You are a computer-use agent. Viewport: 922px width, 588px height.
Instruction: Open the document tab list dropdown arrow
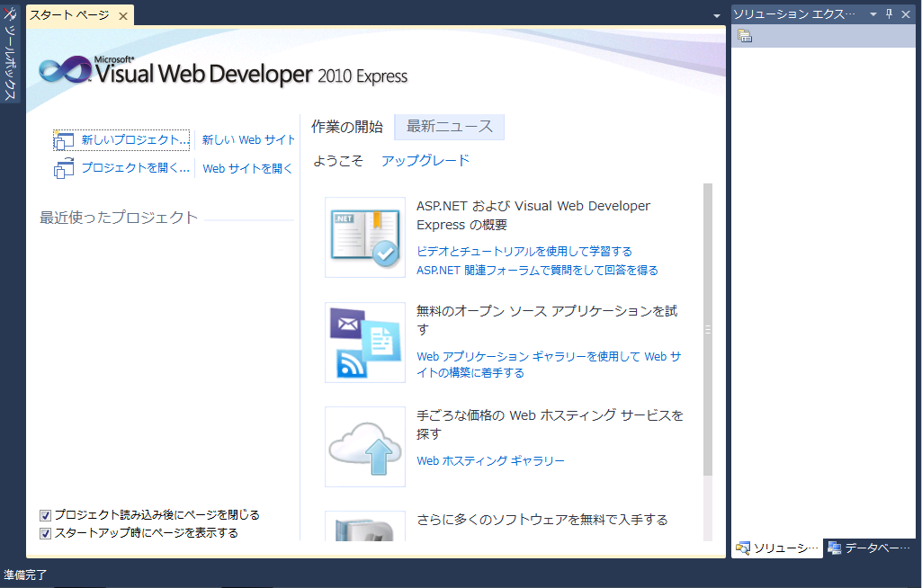pos(716,16)
